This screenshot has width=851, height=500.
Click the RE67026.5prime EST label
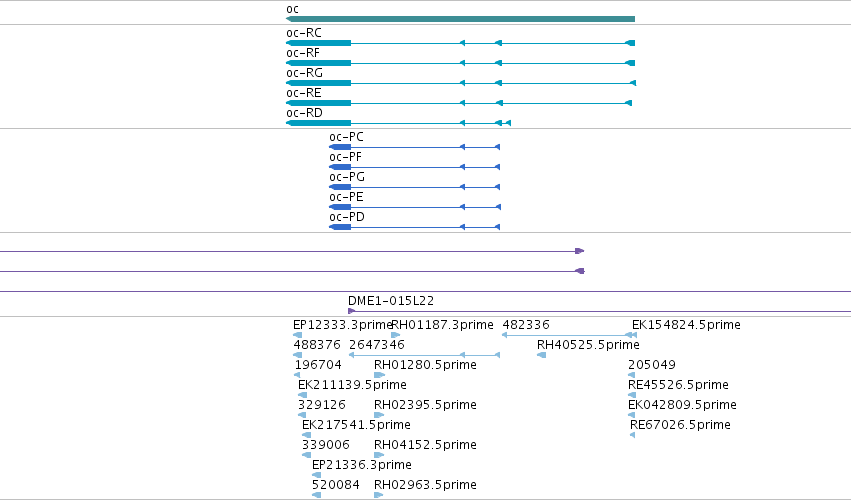[x=680, y=426]
